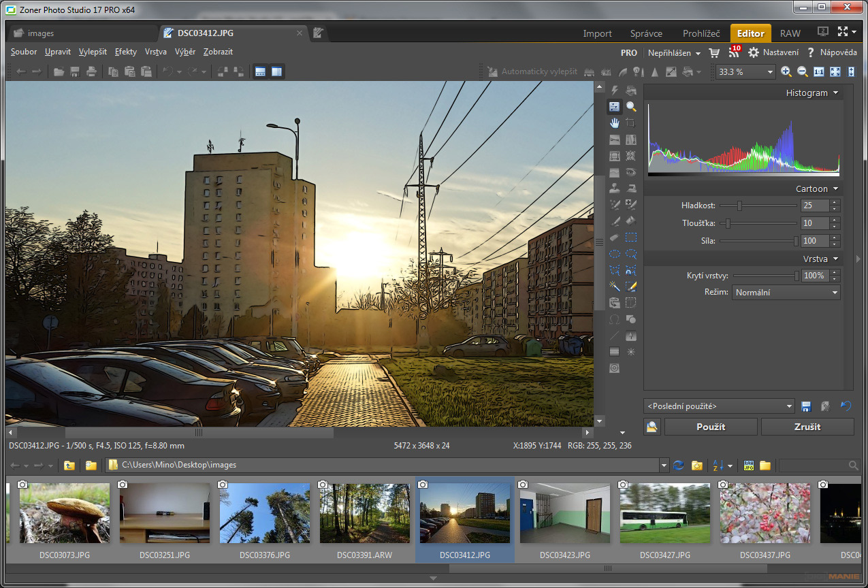Screen dimensions: 868x588
Task: Select the DSC03427.JPG bus thumbnail
Action: pos(665,513)
